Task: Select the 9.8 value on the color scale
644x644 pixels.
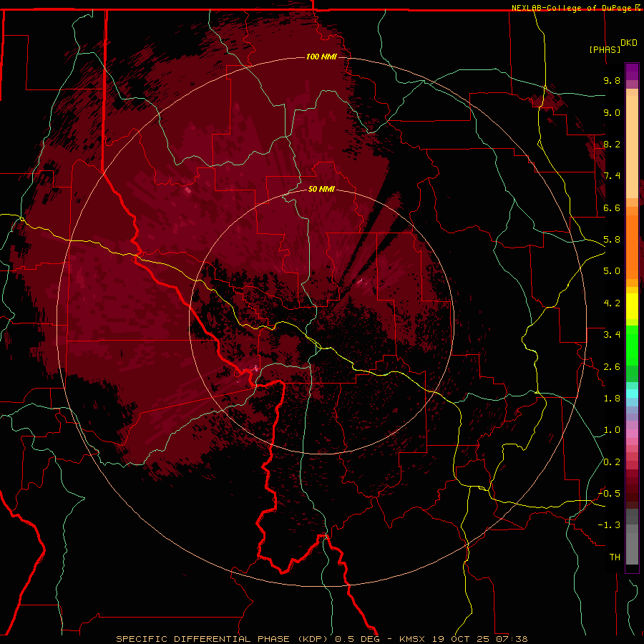Action: [612, 80]
